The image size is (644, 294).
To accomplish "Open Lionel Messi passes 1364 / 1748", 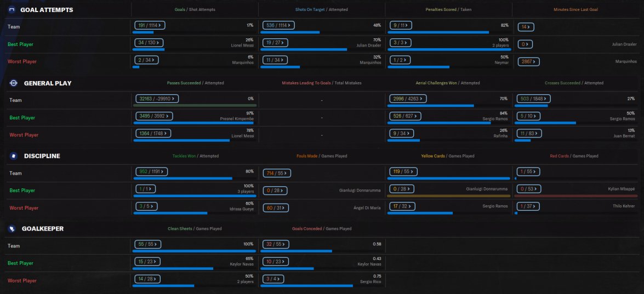I will [153, 133].
